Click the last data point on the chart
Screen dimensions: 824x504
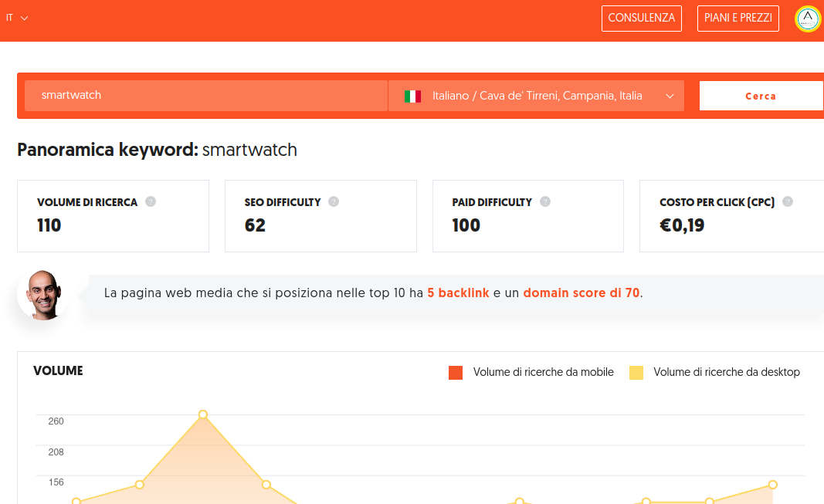(x=772, y=485)
